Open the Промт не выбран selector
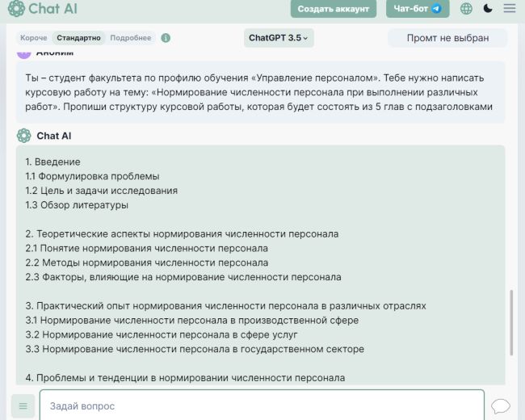The width and height of the screenshot is (525, 420). coord(447,38)
